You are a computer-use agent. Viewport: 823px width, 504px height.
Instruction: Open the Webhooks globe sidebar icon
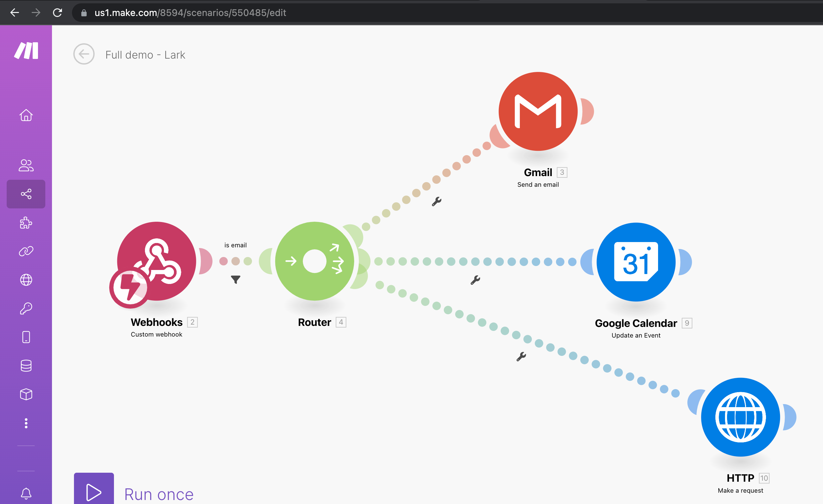point(26,280)
